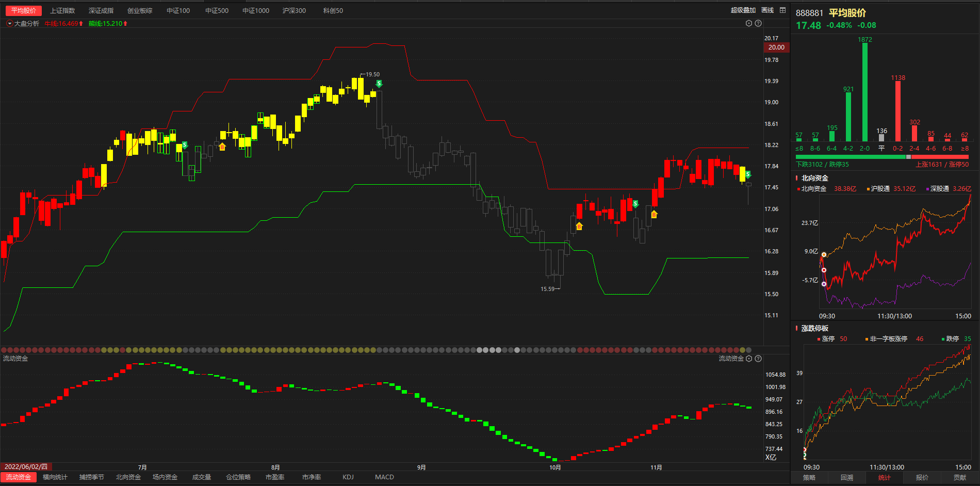Click the red 北向资金 legend swatch
Screen dimensions: 980x486
[x=798, y=189]
